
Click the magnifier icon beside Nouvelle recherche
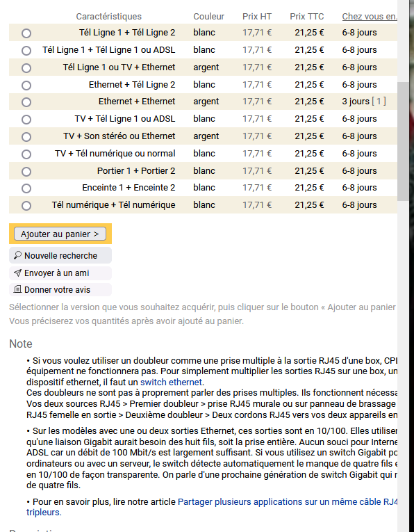point(17,255)
